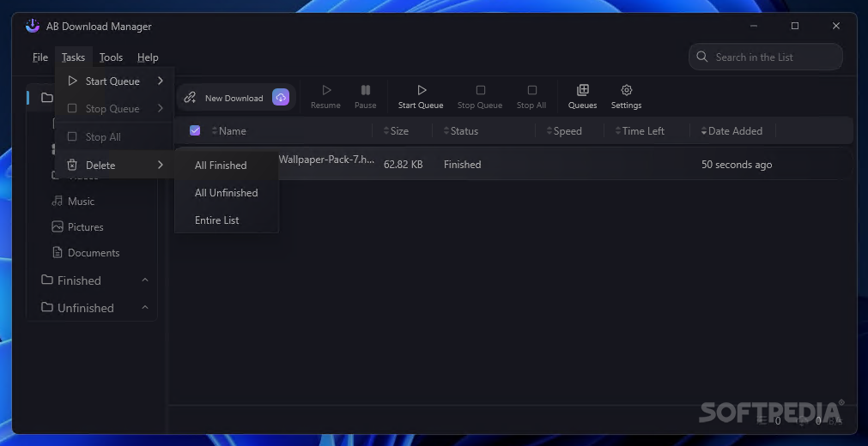Click the Pictures image icon
The height and width of the screenshot is (446, 868).
pyautogui.click(x=57, y=226)
